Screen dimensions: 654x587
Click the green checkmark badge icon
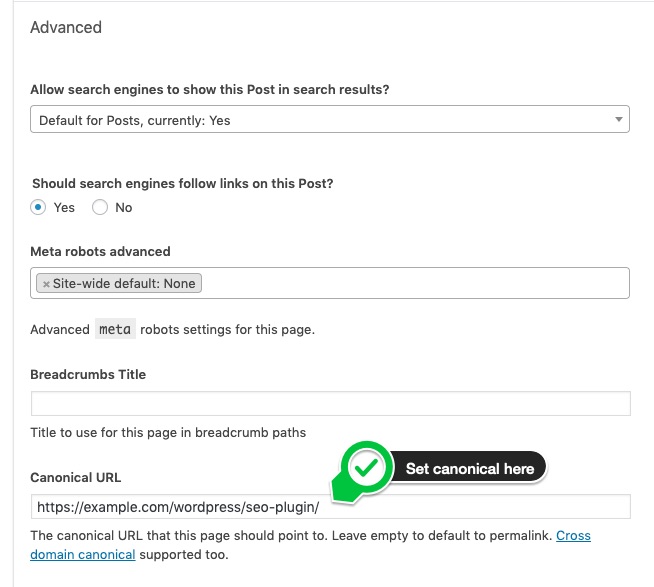[x=366, y=468]
